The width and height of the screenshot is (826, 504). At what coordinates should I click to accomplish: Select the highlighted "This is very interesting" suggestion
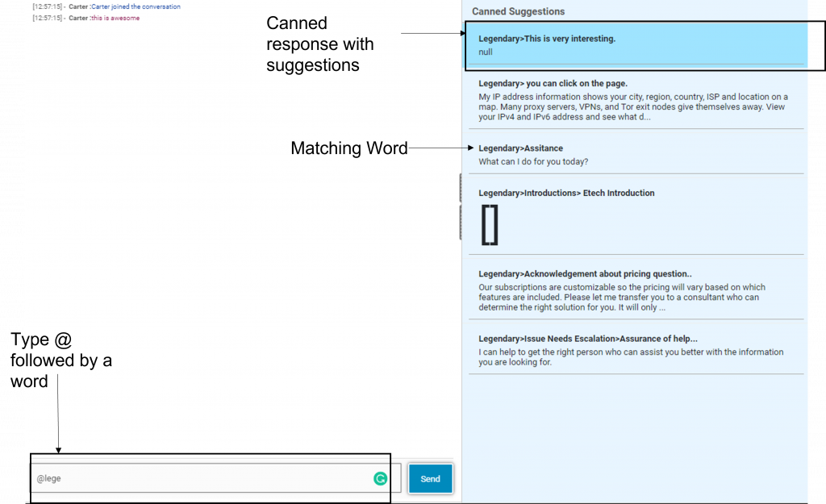[547, 39]
